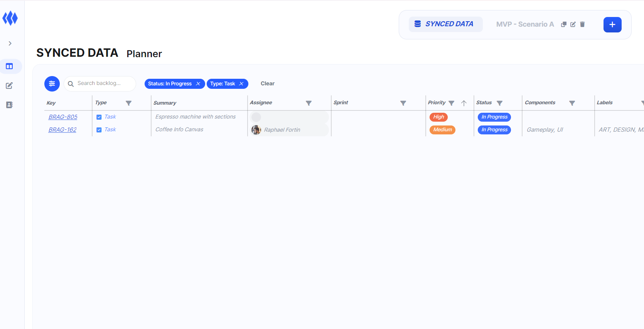
Task: Open the edit note sidebar icon
Action: 10,86
